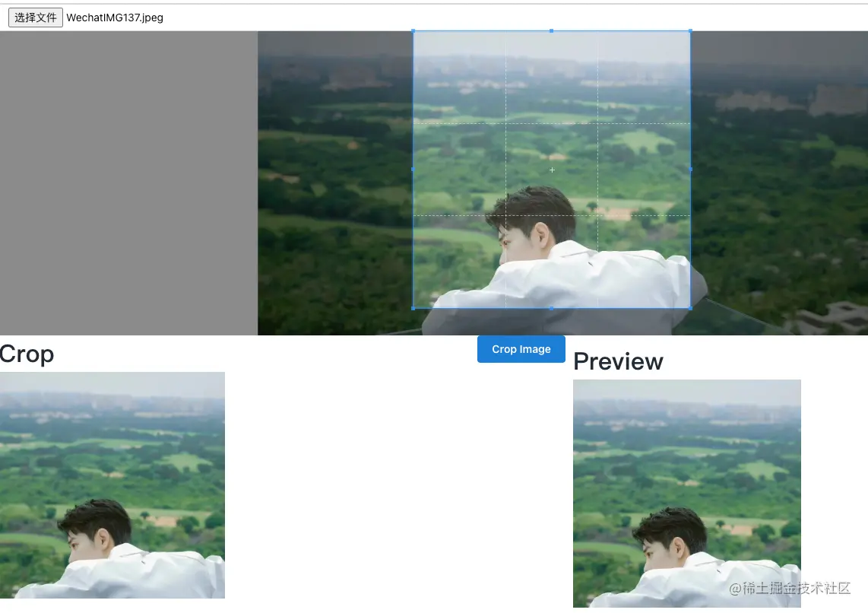Click the bottom-right crop box corner handle

[690, 308]
